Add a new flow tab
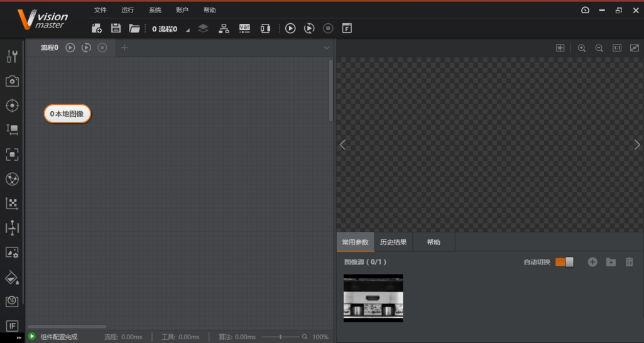Screen dimensions: 644x343 coord(124,48)
